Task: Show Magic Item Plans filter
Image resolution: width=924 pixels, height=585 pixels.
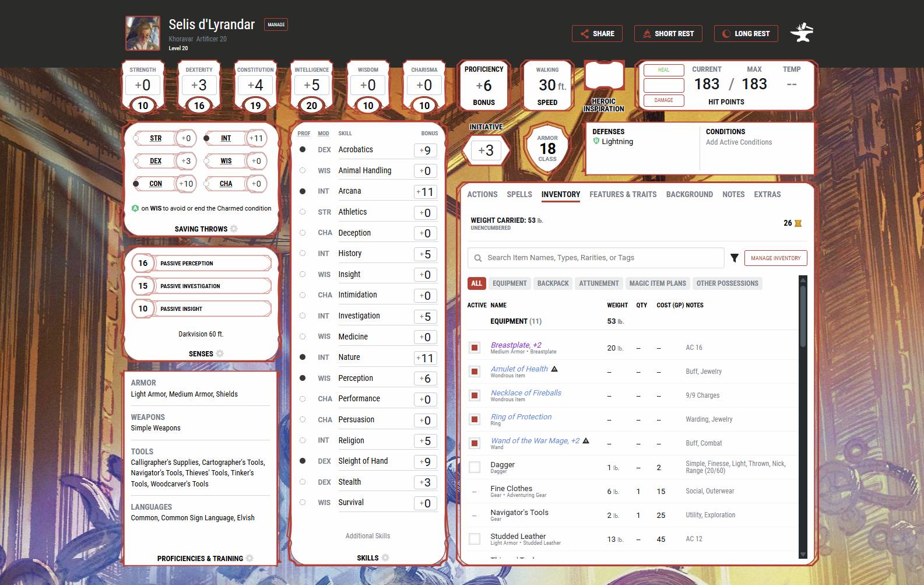Action: point(658,283)
